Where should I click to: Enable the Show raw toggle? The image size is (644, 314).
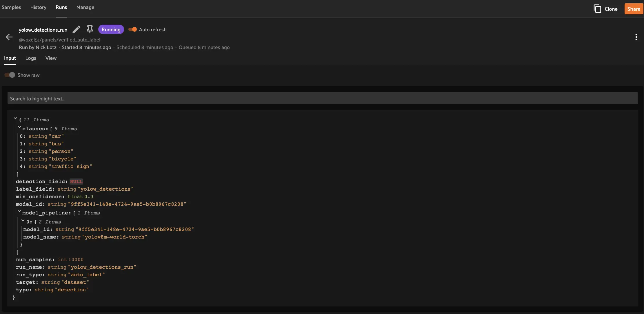point(10,75)
